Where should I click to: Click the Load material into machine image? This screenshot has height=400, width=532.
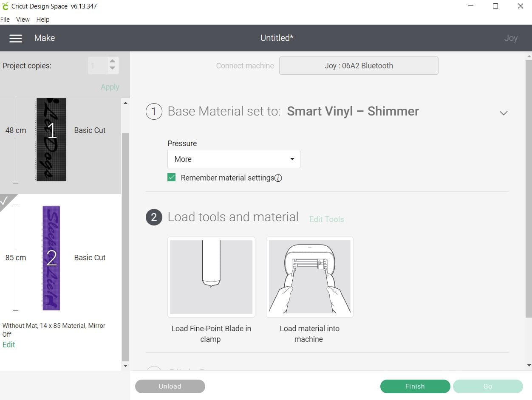click(x=309, y=277)
